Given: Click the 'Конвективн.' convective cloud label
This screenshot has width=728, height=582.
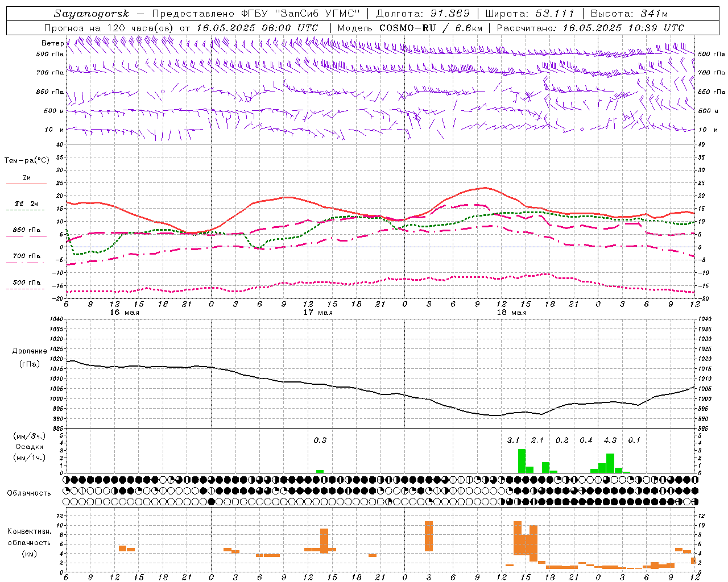Looking at the screenshot, I should click(x=29, y=531).
